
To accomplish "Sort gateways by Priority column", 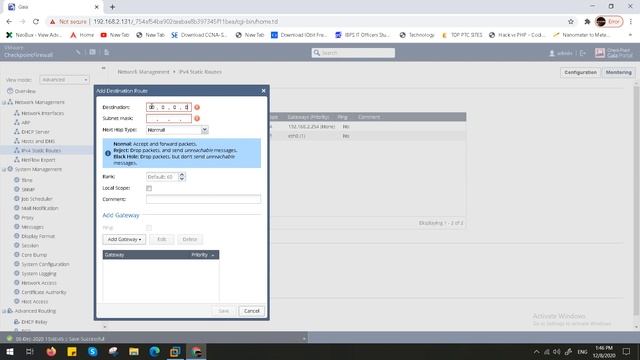I will [202, 255].
